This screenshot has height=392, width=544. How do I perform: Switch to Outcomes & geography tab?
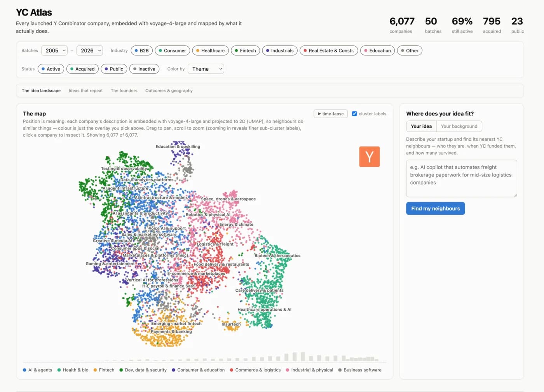pyautogui.click(x=169, y=91)
